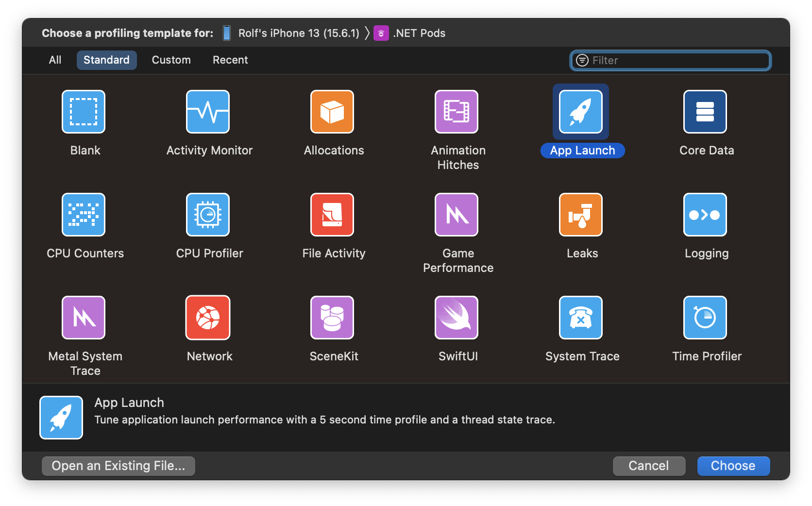Select the Logging template icon
The image size is (812, 506).
[x=705, y=215]
